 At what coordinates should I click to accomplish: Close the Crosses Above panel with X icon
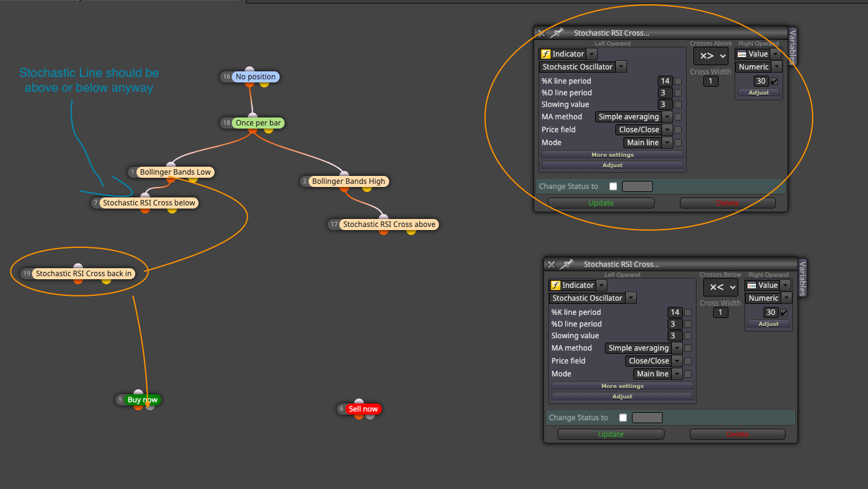(541, 33)
